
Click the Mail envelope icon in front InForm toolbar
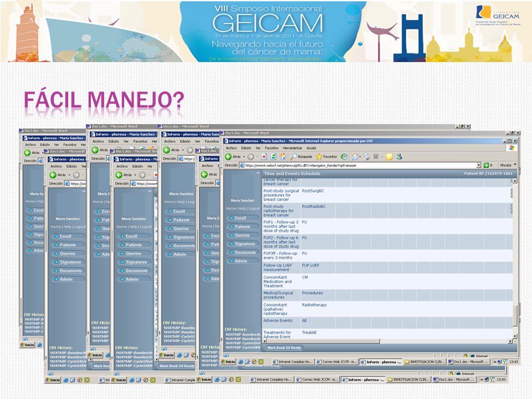(x=355, y=156)
